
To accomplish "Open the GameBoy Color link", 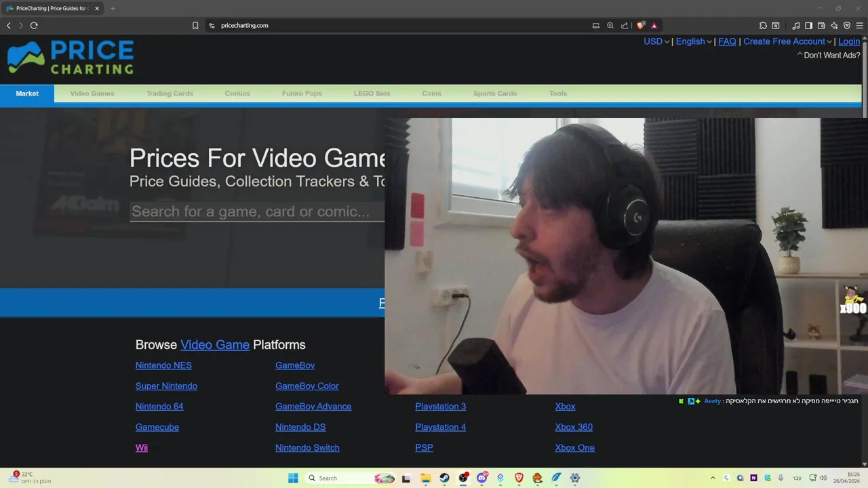I will [307, 386].
